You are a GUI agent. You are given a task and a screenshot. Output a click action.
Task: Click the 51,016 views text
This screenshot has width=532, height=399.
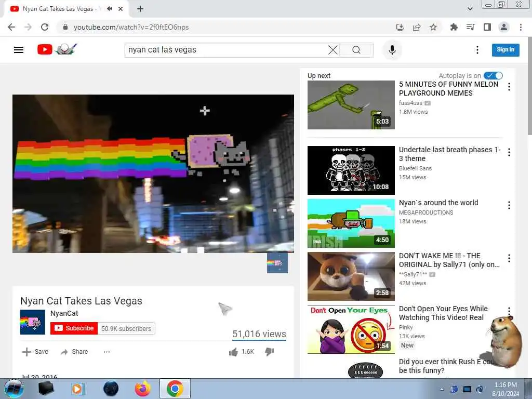pyautogui.click(x=259, y=334)
